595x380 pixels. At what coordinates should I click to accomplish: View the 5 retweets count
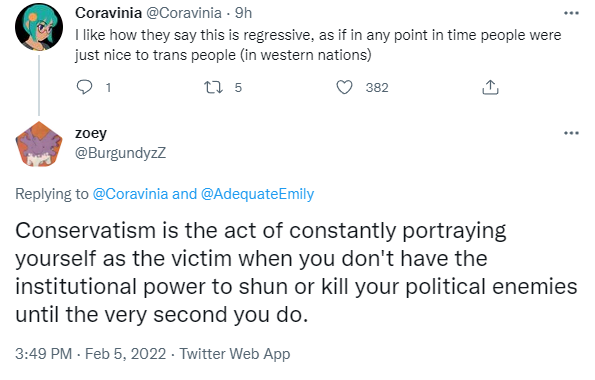click(x=238, y=88)
